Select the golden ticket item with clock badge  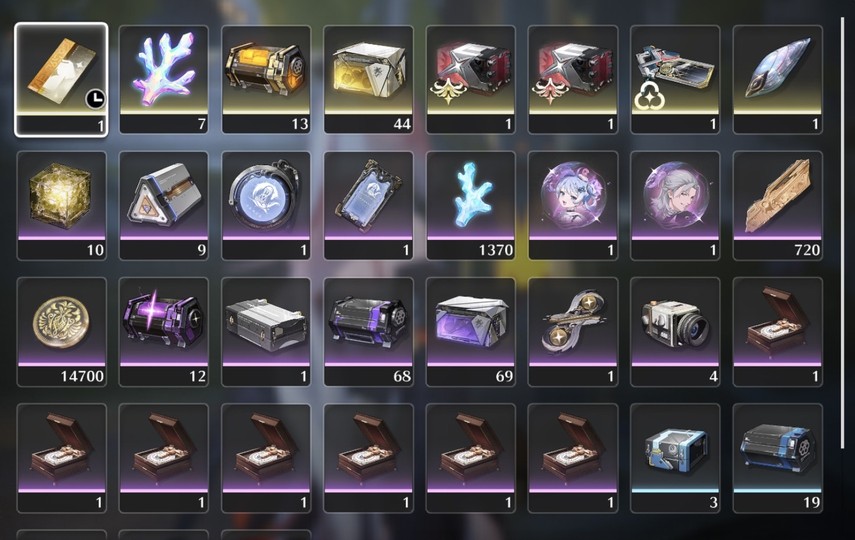point(61,79)
